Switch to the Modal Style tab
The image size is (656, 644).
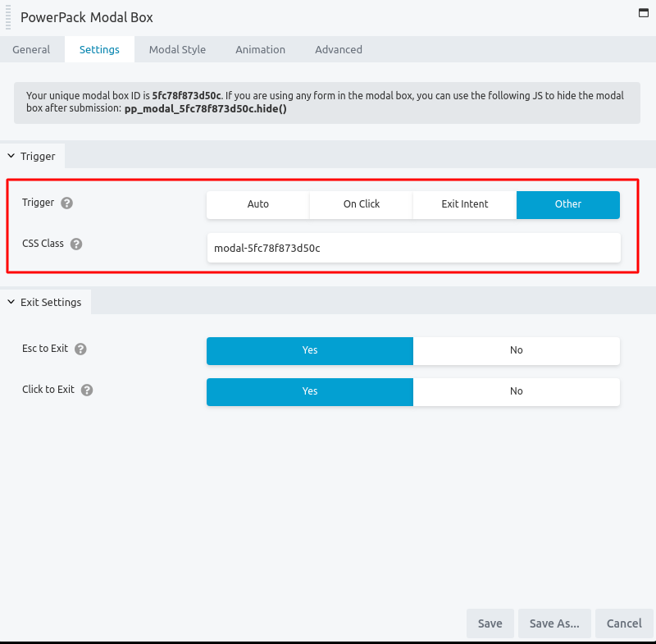(x=177, y=49)
